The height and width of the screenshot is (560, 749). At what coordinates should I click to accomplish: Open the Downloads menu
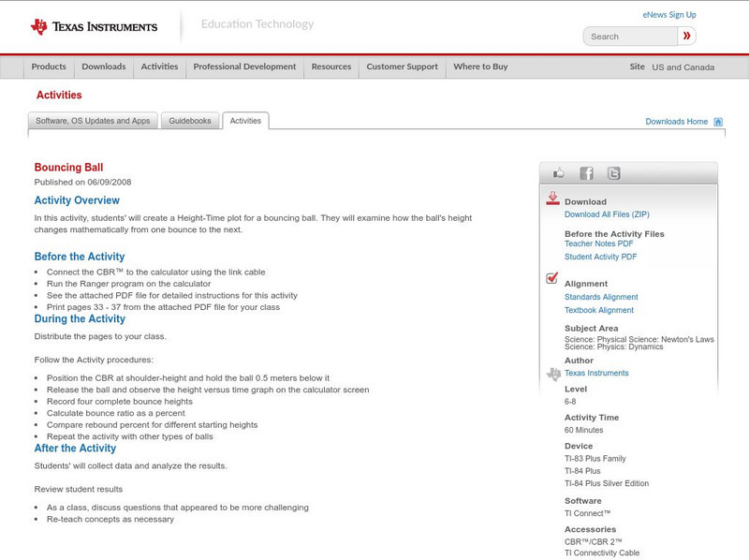104,66
